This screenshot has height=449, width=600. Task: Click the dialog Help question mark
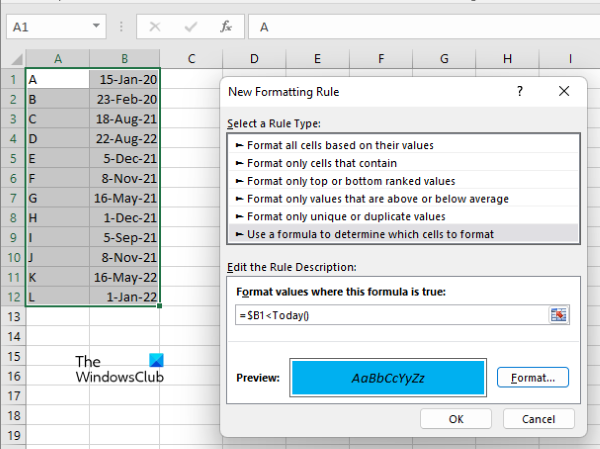[x=519, y=91]
